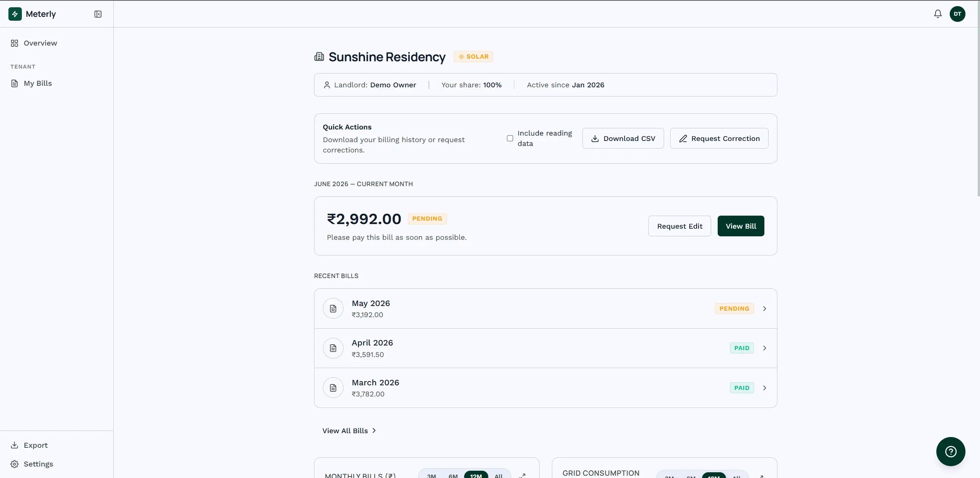Enable Include reading data checkbox
The width and height of the screenshot is (980, 478).
pyautogui.click(x=510, y=138)
